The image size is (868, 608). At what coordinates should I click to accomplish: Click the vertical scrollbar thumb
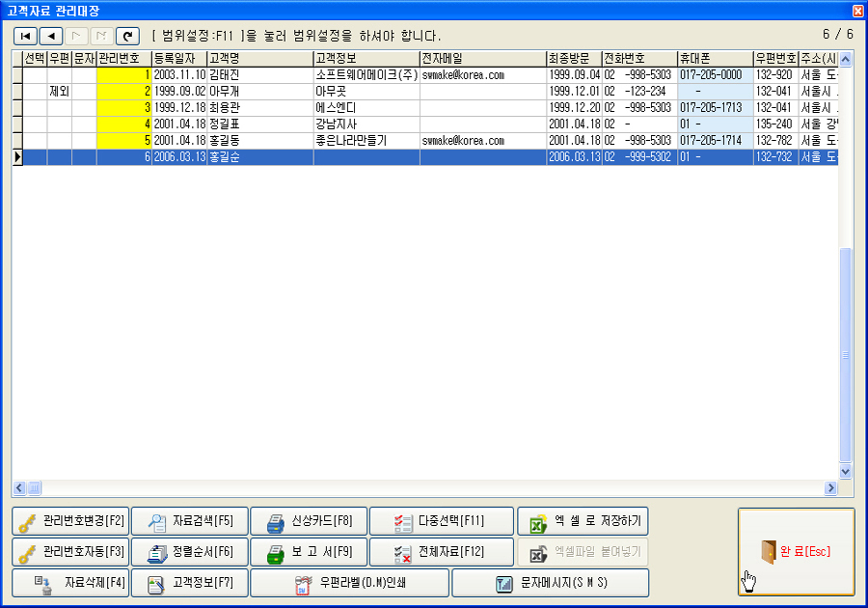point(845,354)
